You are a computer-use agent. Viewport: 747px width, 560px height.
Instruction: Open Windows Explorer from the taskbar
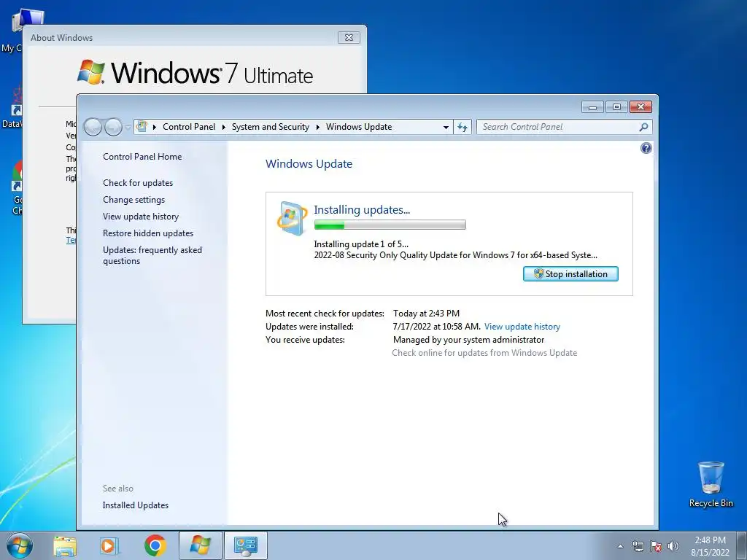coord(65,545)
